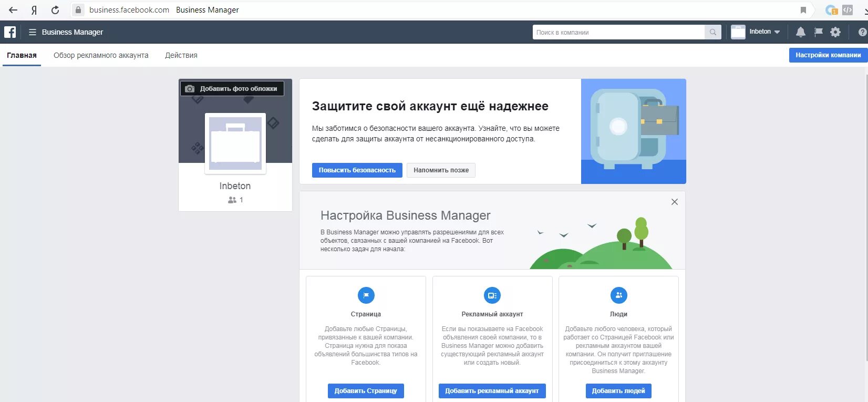Click the Настройка Business Manager heading

pos(406,215)
